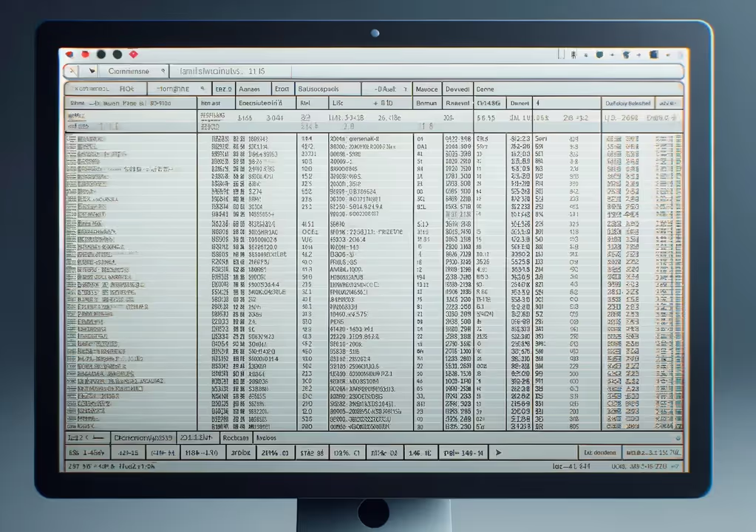This screenshot has width=756, height=532.
Task: Click the Bnmun column header
Action: pyautogui.click(x=426, y=103)
